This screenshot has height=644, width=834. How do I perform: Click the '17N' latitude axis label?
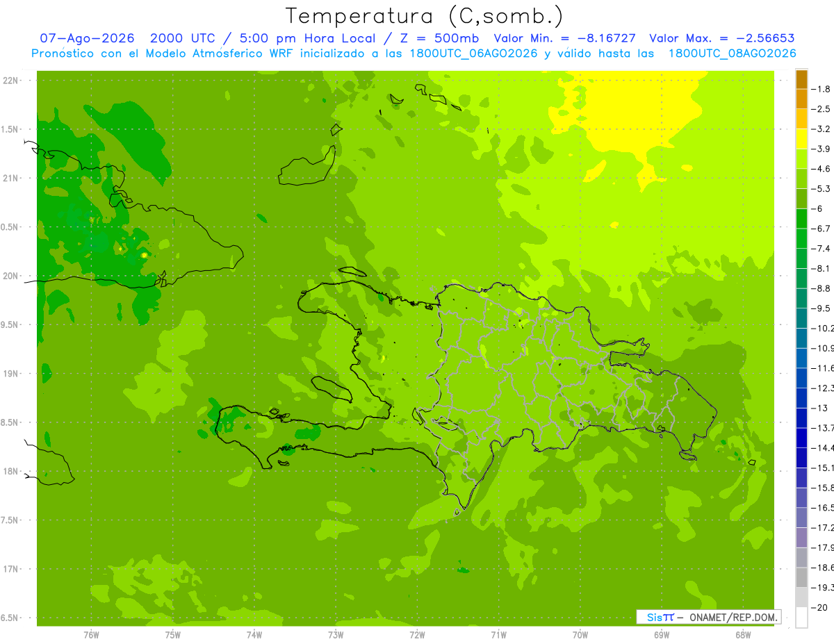[10, 569]
